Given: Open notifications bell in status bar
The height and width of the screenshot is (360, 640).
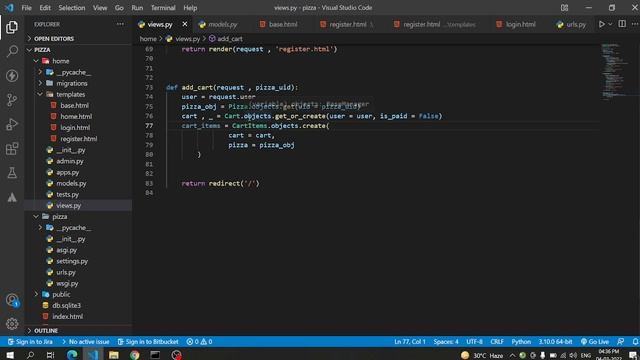Looking at the screenshot, I should (x=635, y=342).
